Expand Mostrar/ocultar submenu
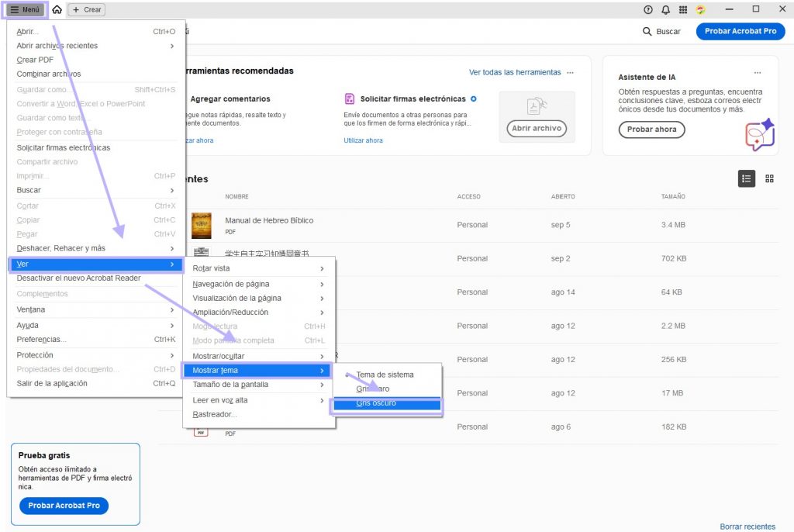Image resolution: width=794 pixels, height=532 pixels. pyautogui.click(x=258, y=356)
